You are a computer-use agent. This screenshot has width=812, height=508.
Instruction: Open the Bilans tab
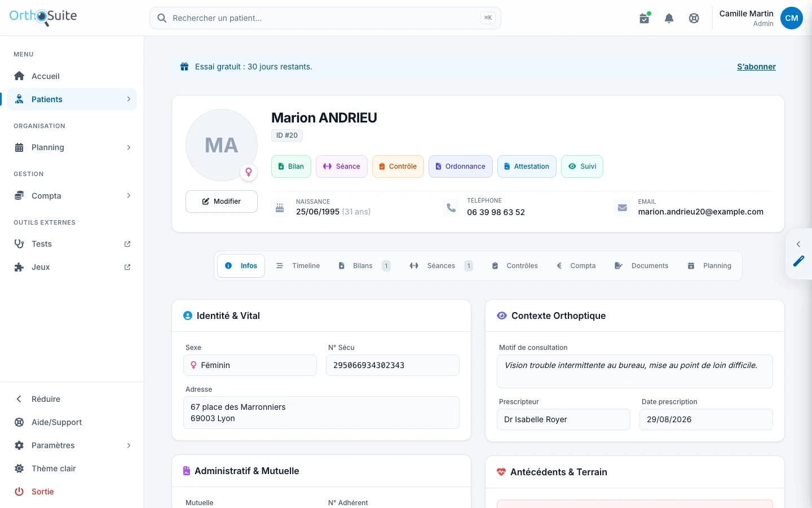point(364,266)
